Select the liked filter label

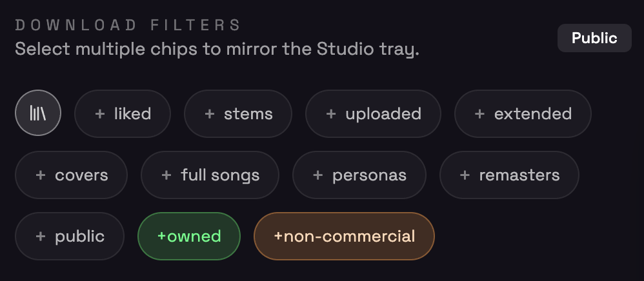tap(132, 114)
